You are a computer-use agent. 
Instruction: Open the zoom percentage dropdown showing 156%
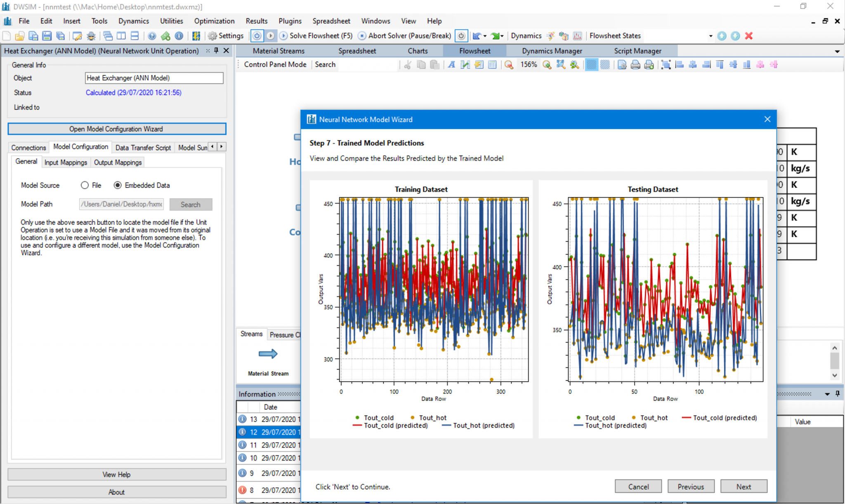529,64
